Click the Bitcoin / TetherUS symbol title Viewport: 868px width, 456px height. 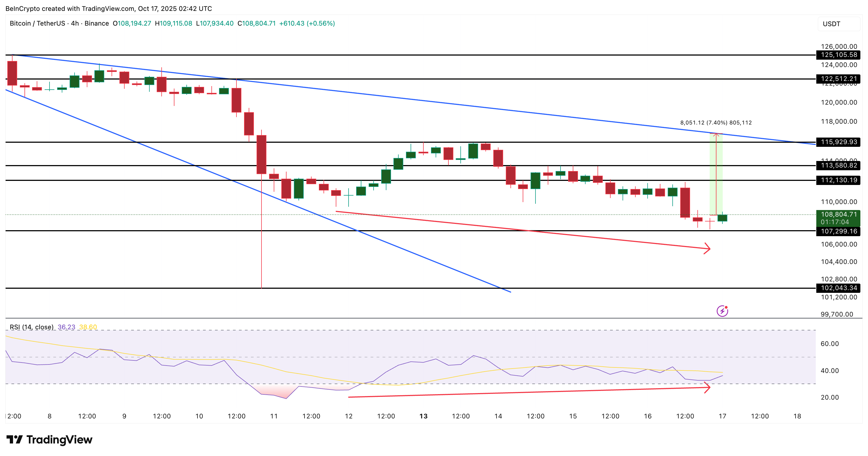pyautogui.click(x=37, y=23)
